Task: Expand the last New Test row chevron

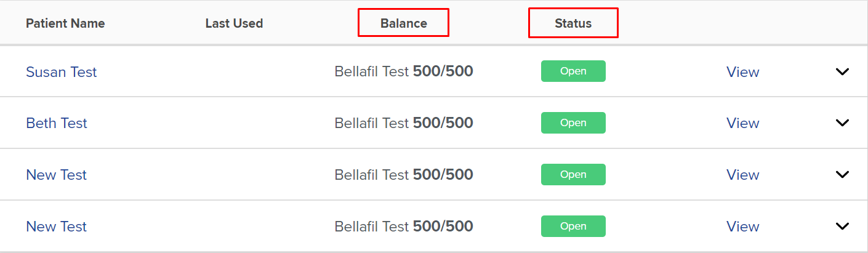Action: [842, 226]
